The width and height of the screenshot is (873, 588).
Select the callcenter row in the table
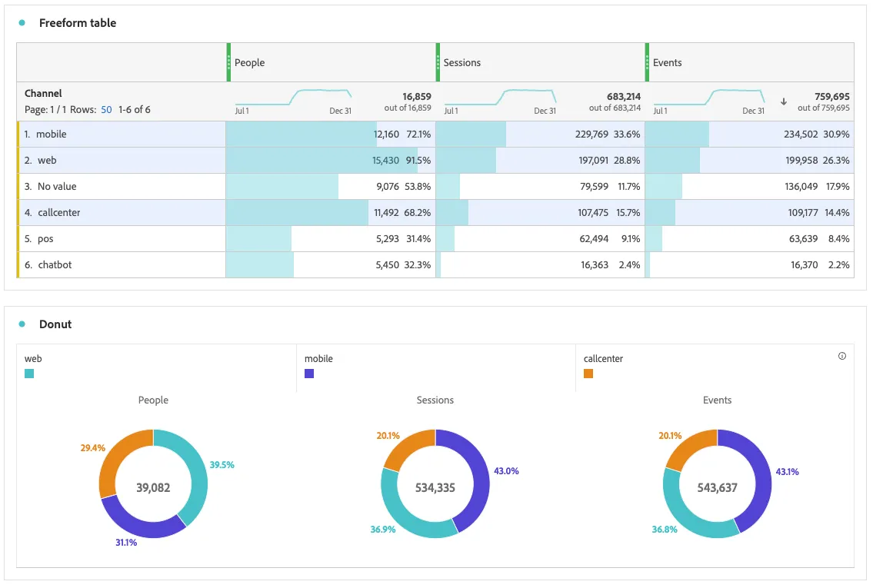(435, 212)
